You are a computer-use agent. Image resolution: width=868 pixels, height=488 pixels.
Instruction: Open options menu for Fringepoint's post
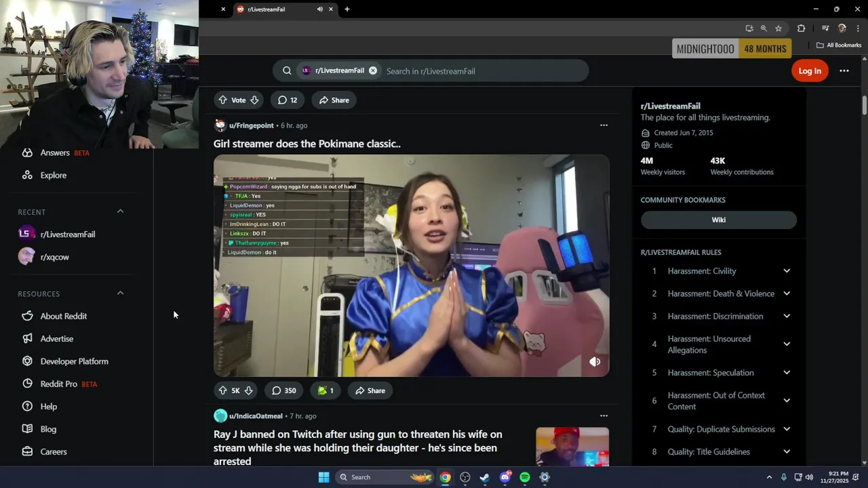(x=604, y=125)
